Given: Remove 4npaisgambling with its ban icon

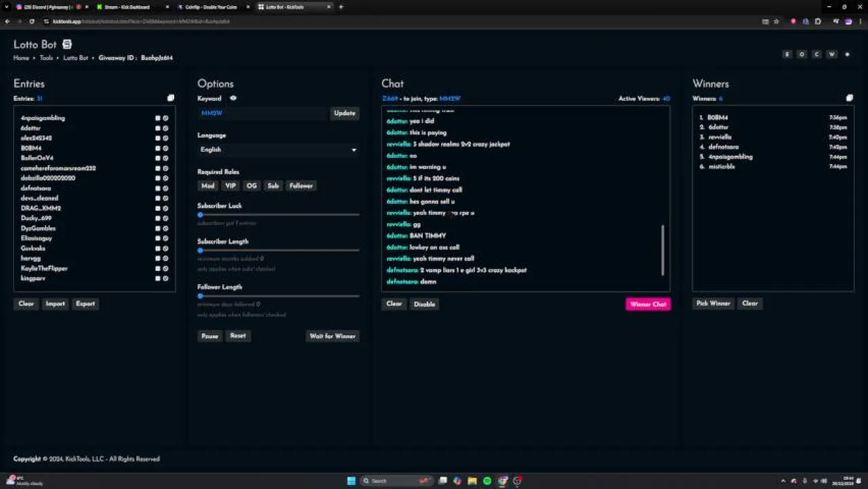Looking at the screenshot, I should tap(166, 118).
